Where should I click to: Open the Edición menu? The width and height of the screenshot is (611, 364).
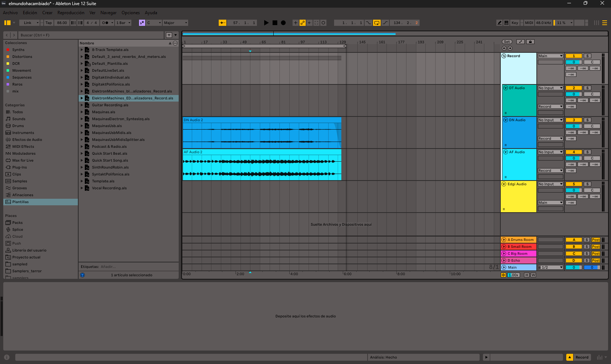30,13
